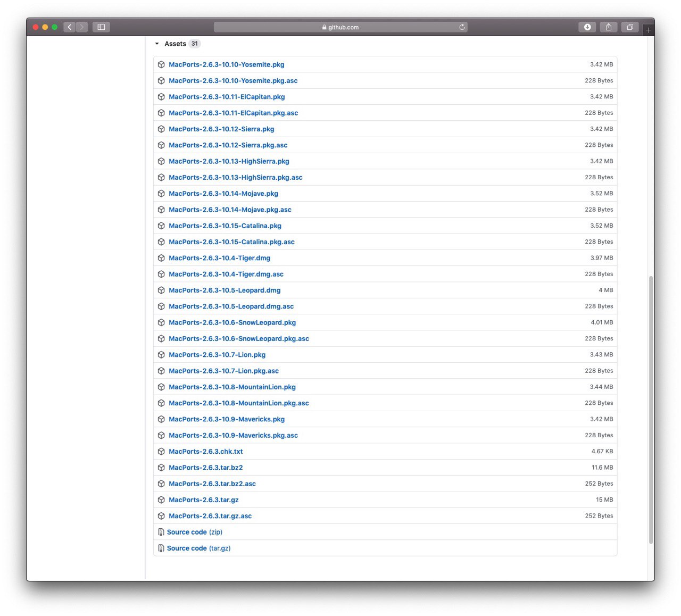Open MacPorts-2.6.3-10.7-Lion.pkg.asc link

coord(223,371)
